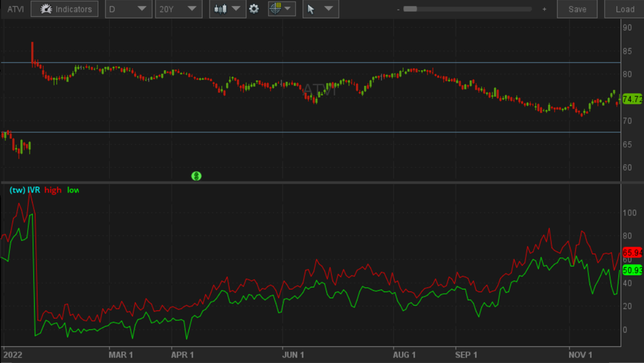Open the 20Y range dropdown
644x363 pixels.
pyautogui.click(x=178, y=9)
